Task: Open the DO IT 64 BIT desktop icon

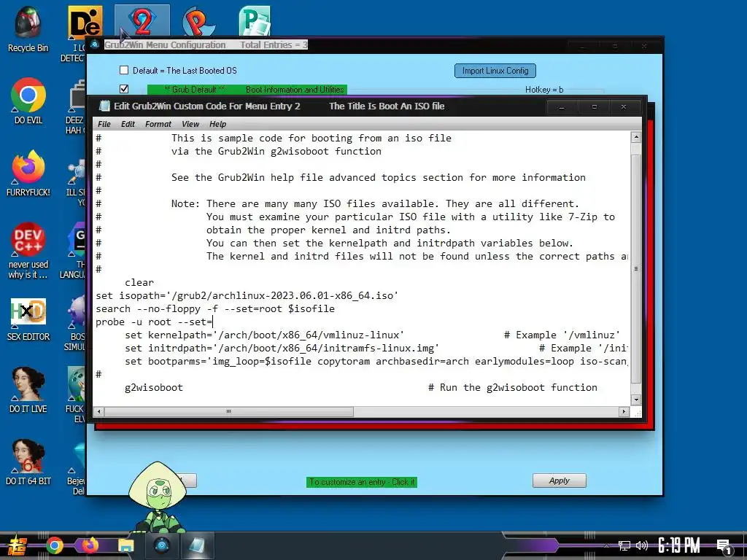Action: (x=28, y=462)
